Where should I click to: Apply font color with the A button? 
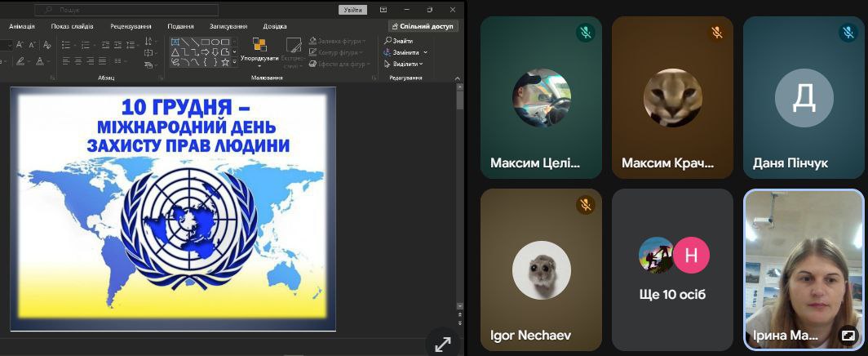[40, 61]
